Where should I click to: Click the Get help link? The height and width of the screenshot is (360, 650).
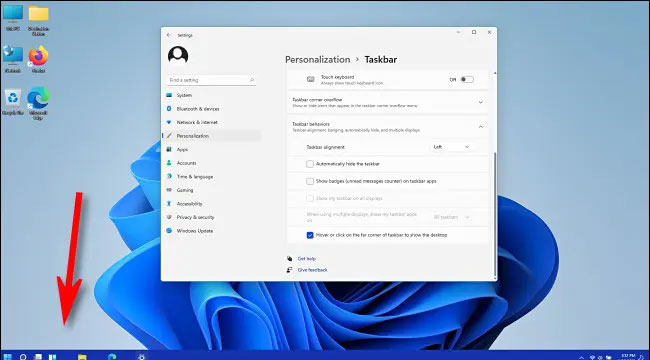pos(307,259)
